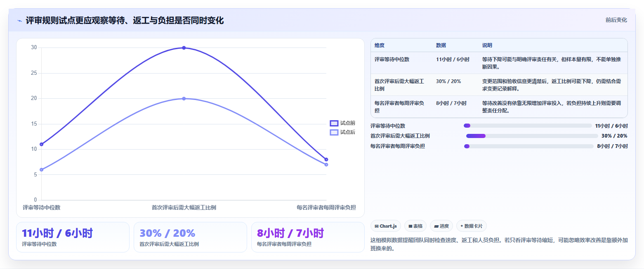Click the y-axis label 15

pos(34,124)
